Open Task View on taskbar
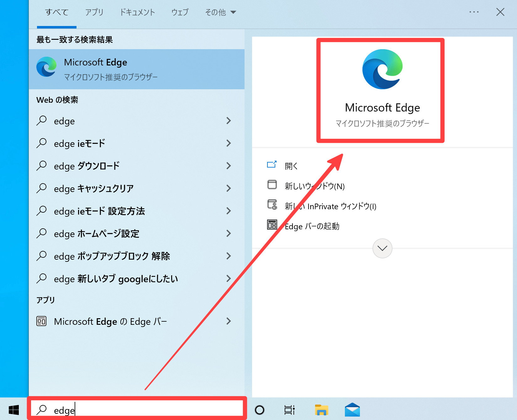517x420 pixels. 289,410
